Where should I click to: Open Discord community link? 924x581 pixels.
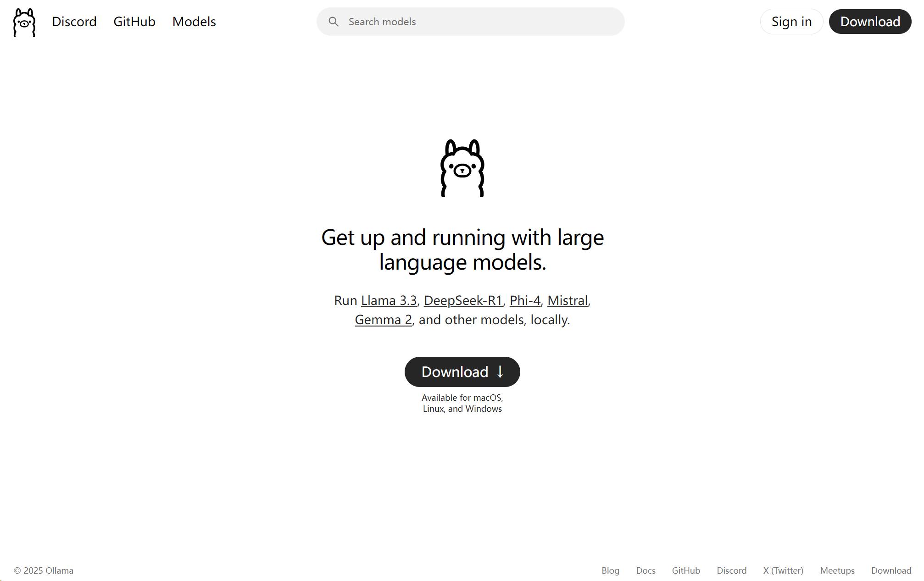(74, 22)
